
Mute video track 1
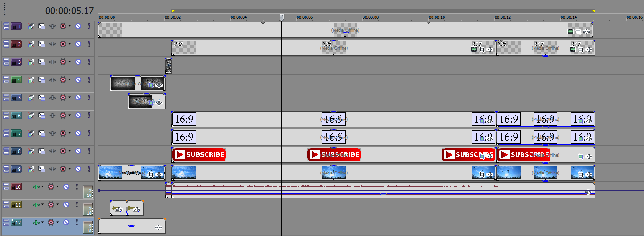78,26
